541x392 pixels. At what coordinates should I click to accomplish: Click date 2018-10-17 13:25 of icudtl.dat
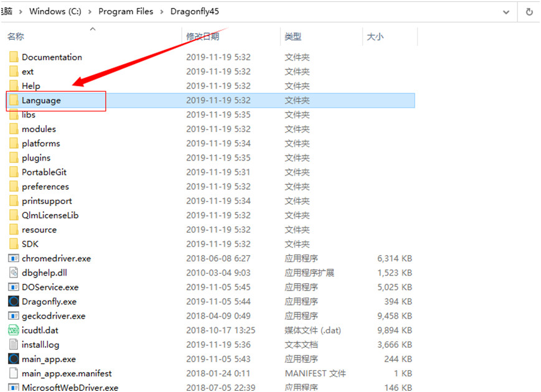(x=221, y=330)
